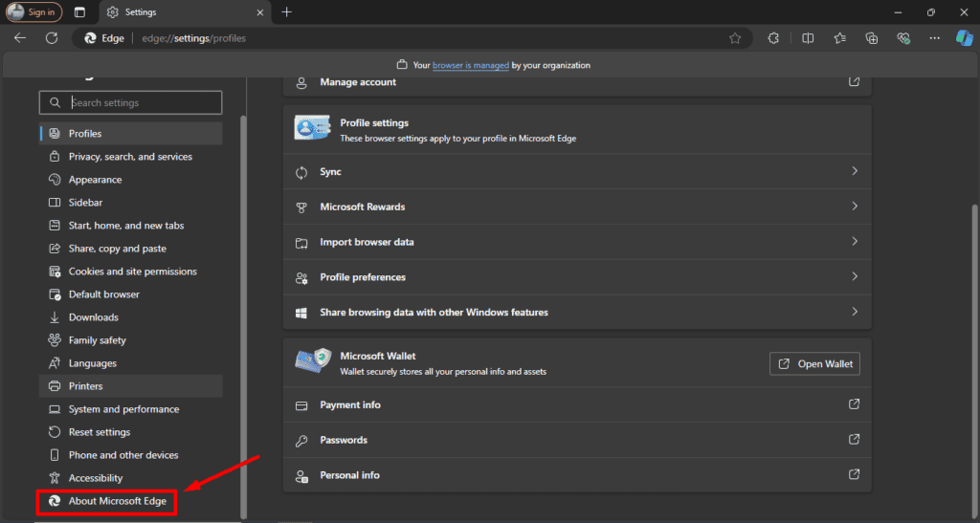Click the Split screen toolbar icon
This screenshot has height=523, width=980.
tap(808, 38)
